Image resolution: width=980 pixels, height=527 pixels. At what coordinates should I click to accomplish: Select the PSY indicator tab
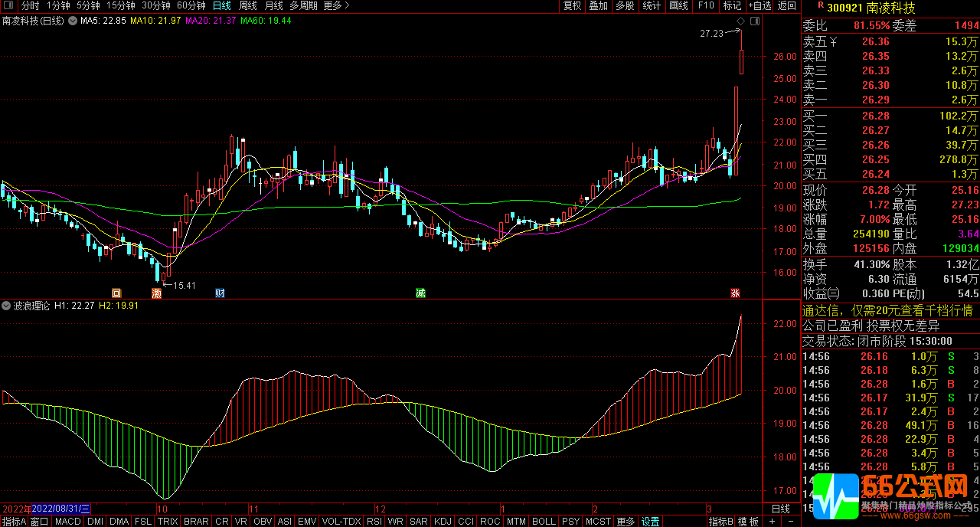[x=570, y=522]
